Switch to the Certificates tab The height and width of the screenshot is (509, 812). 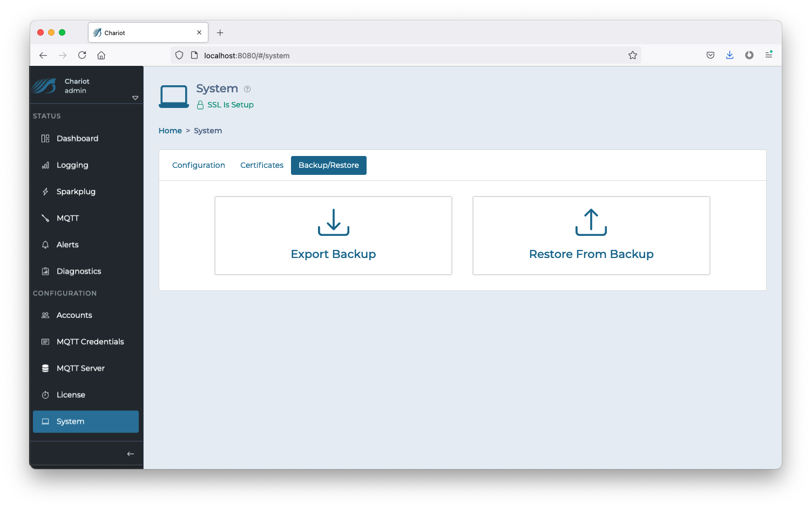coord(262,165)
